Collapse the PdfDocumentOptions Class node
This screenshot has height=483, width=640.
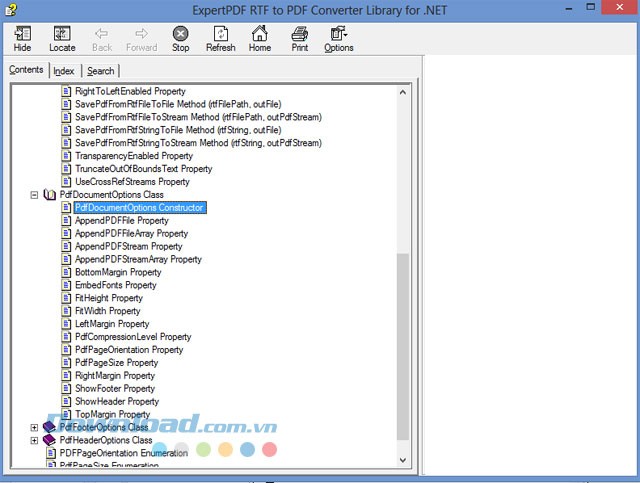(x=34, y=195)
